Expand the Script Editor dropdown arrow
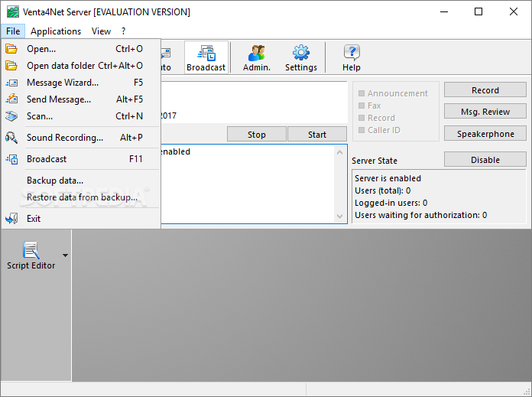The width and height of the screenshot is (532, 397). [65, 255]
